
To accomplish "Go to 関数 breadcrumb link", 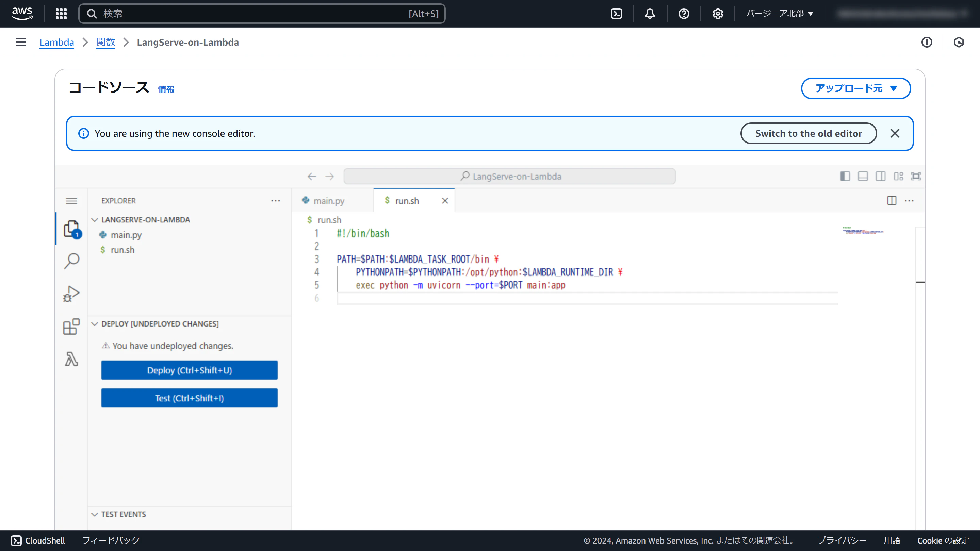I will tap(105, 42).
